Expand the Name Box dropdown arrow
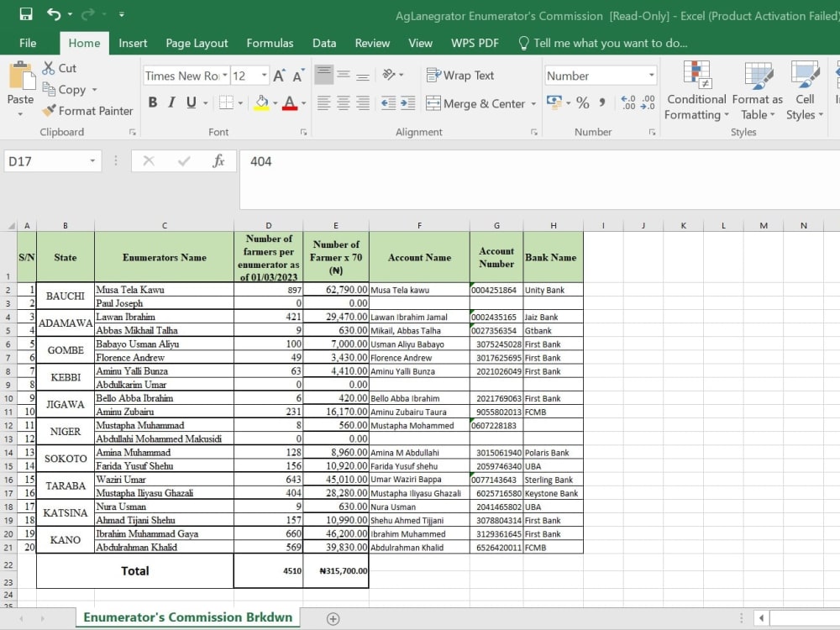Viewport: 840px width, 630px height. pos(92,160)
